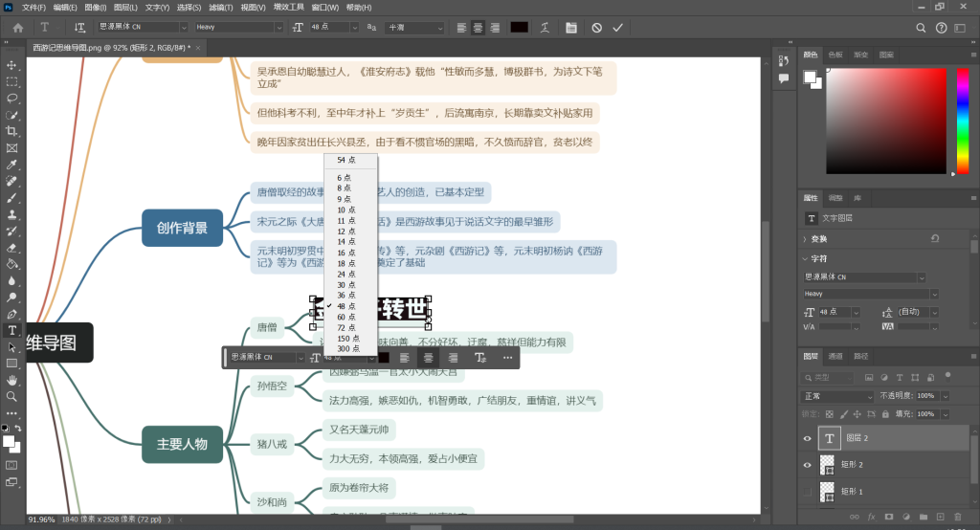Add layer style with fx icon

[x=871, y=517]
